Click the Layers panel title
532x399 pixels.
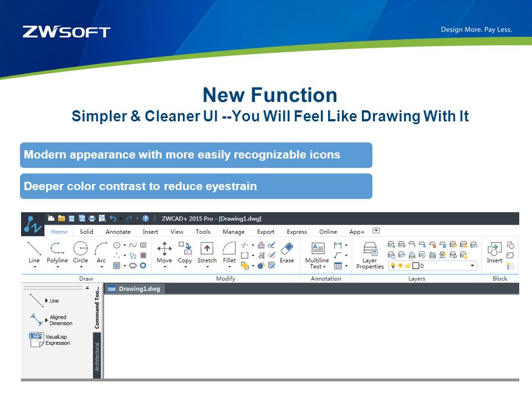pos(417,279)
